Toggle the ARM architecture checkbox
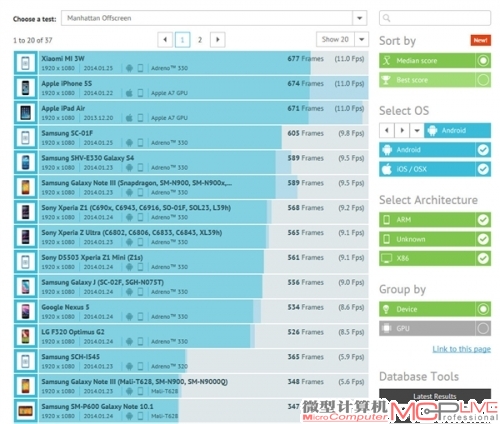Screen dimensions: 500x424 (483, 220)
